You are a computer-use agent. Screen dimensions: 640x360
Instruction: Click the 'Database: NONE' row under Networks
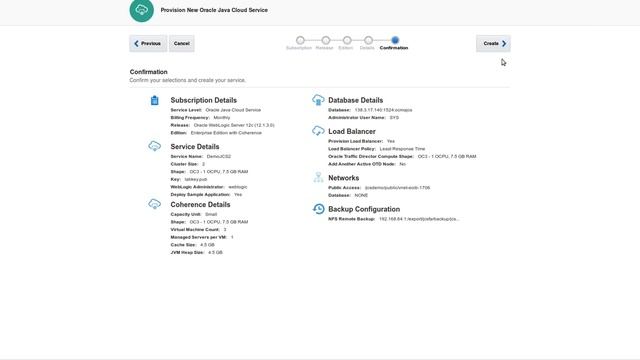click(x=348, y=196)
